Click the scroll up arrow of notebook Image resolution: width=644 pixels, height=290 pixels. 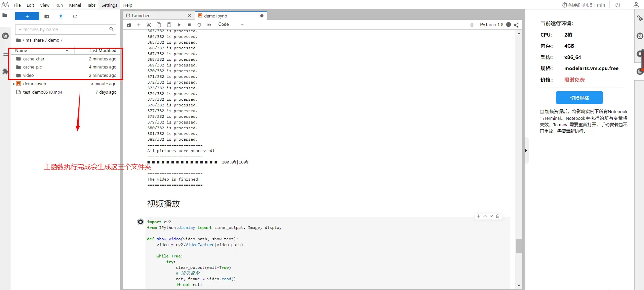coord(519,34)
